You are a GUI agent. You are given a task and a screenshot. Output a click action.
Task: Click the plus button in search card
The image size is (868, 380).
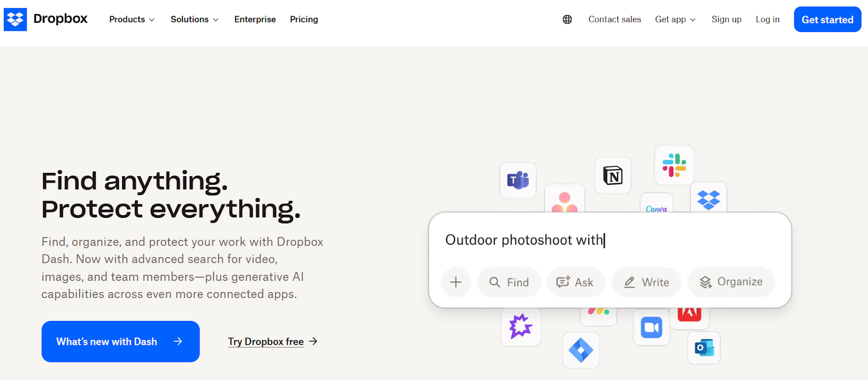point(456,282)
